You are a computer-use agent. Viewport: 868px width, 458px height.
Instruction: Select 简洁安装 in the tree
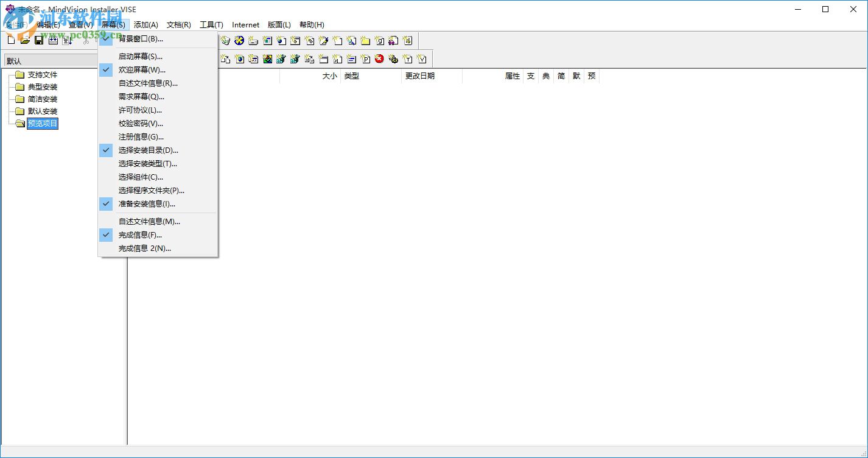[43, 99]
